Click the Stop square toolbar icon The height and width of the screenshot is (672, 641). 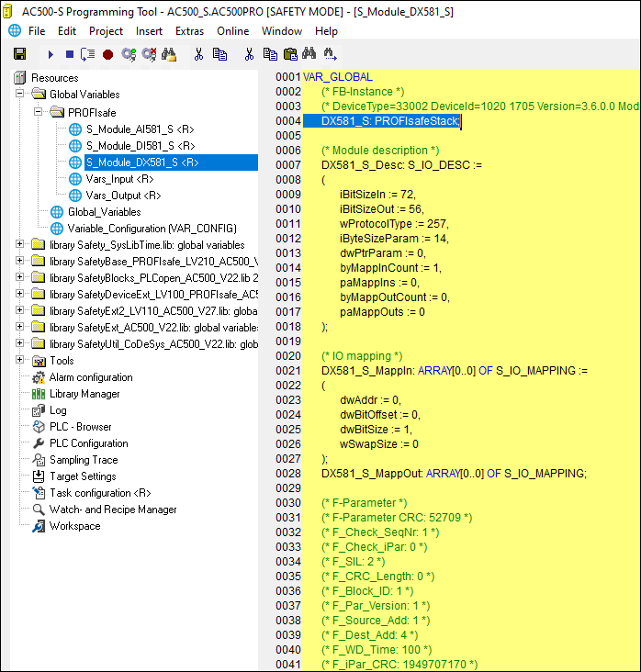pos(70,54)
